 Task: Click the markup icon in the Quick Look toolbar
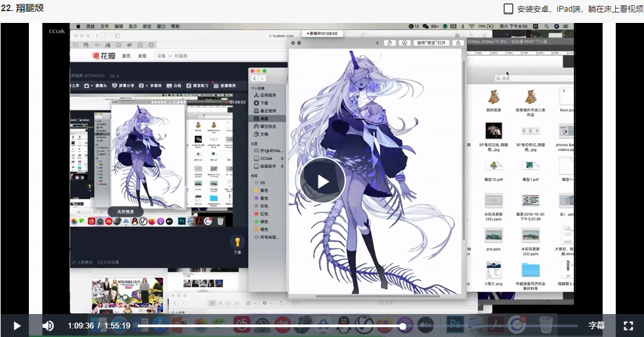(404, 43)
